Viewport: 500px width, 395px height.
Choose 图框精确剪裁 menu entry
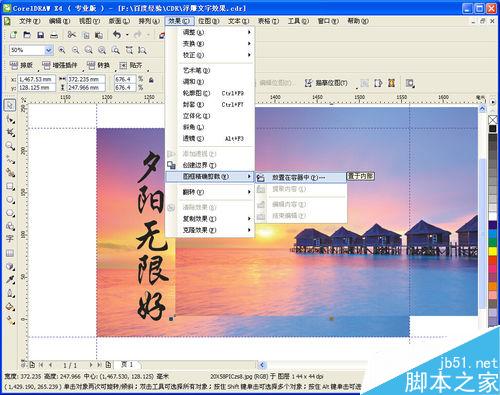tap(209, 176)
